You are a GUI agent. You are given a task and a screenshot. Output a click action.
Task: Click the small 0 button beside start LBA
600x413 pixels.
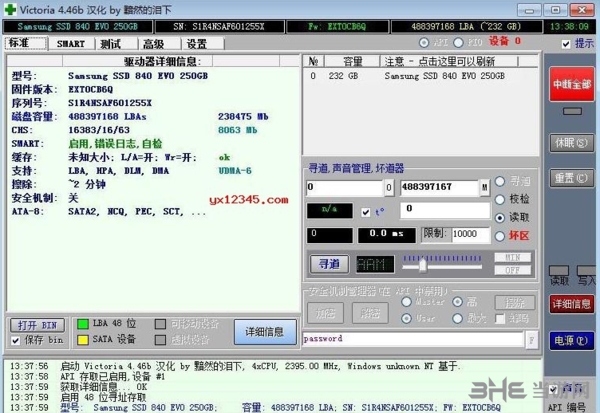389,188
